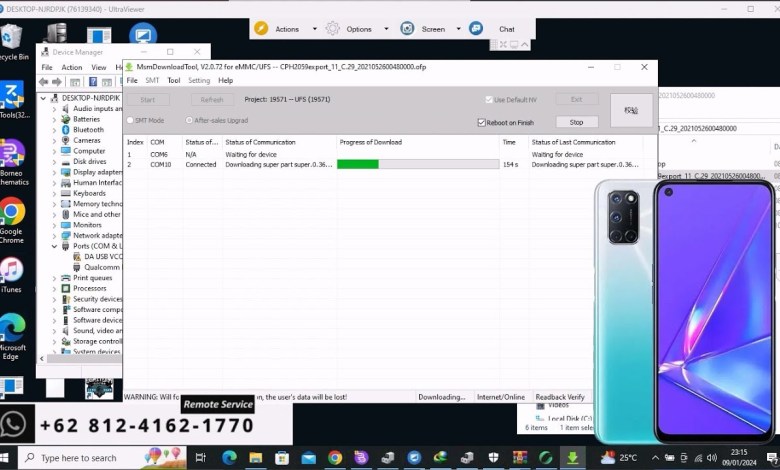Collapse Ports (COM & LPT) node
The height and width of the screenshot is (470, 780).
click(54, 246)
